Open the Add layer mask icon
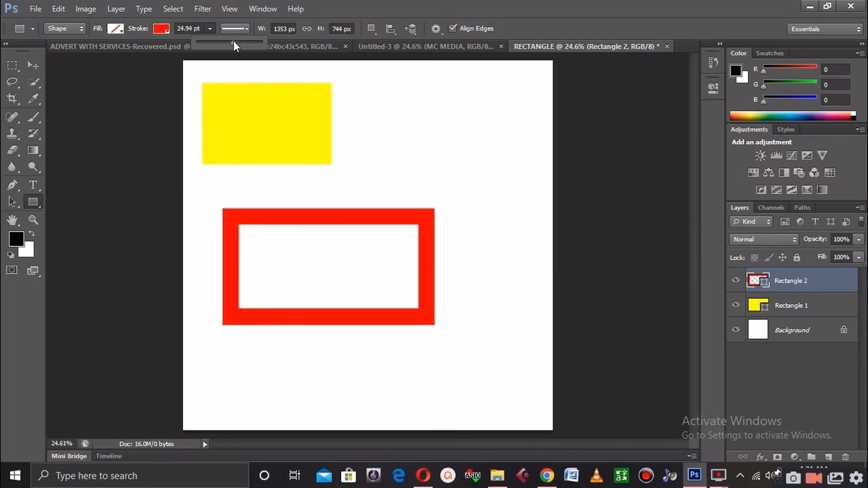868x488 pixels. coord(778,456)
